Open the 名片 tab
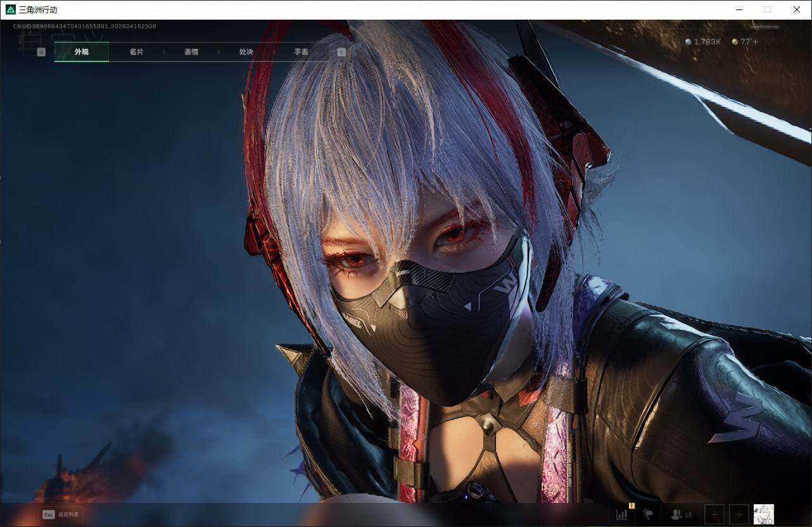812x527 pixels. 136,52
